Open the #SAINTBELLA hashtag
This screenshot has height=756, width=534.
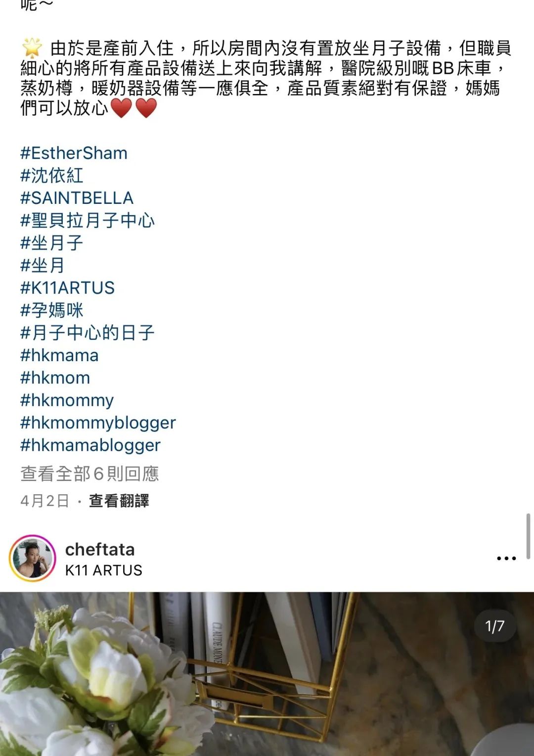[77, 198]
